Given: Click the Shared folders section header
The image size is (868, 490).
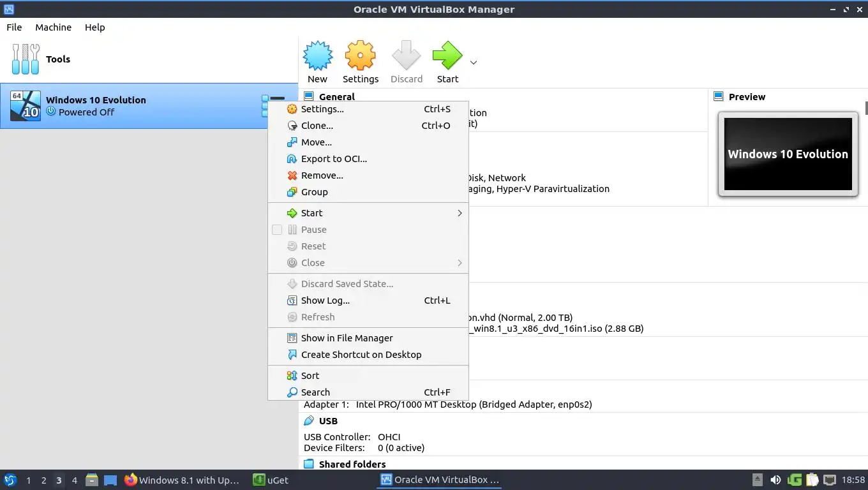Looking at the screenshot, I should click(x=352, y=464).
